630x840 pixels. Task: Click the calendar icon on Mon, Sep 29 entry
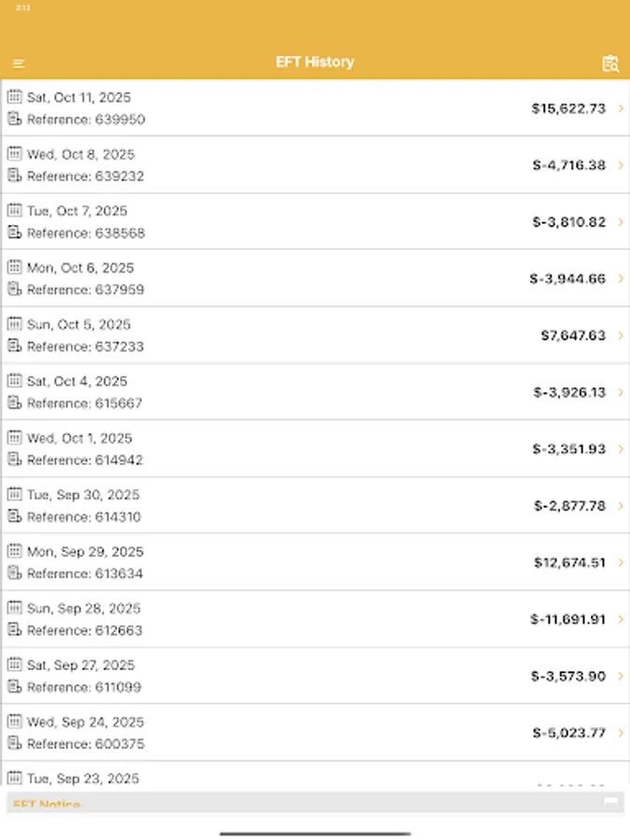(14, 551)
